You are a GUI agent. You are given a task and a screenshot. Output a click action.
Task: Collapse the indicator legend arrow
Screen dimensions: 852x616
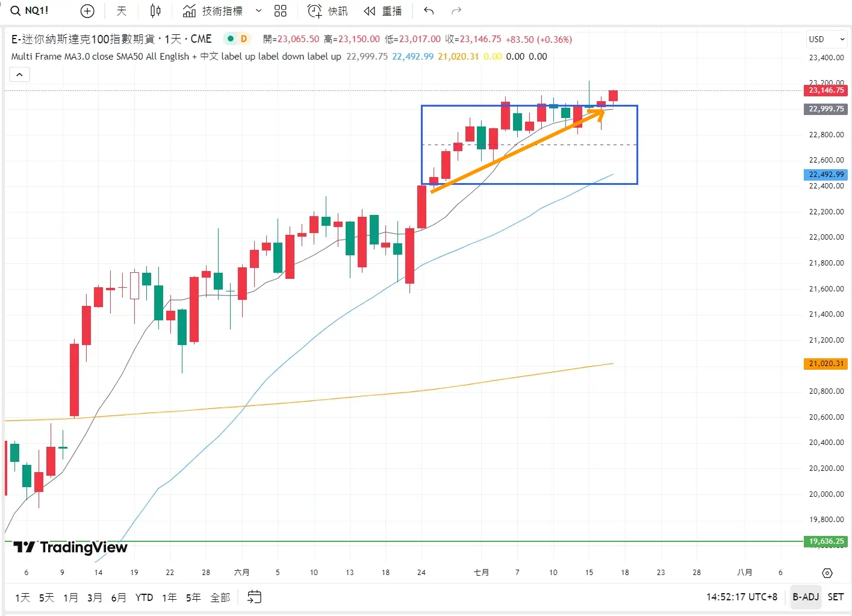[x=19, y=75]
